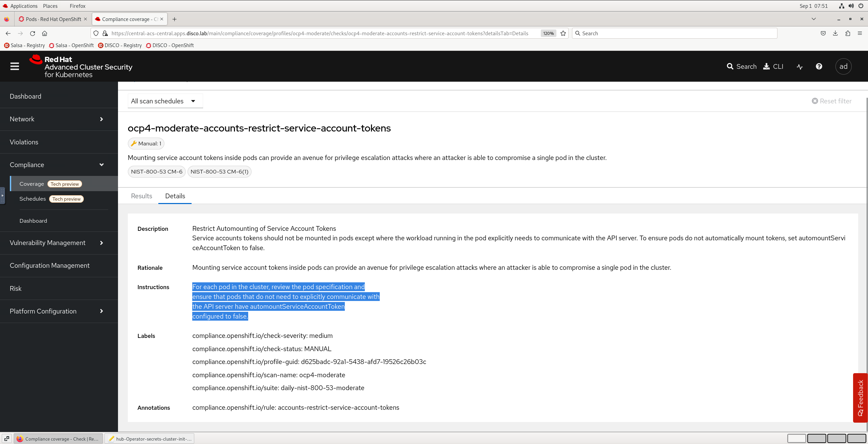868x444 pixels.
Task: Switch to Pods Red Hat OpenShift tab
Action: click(x=53, y=19)
